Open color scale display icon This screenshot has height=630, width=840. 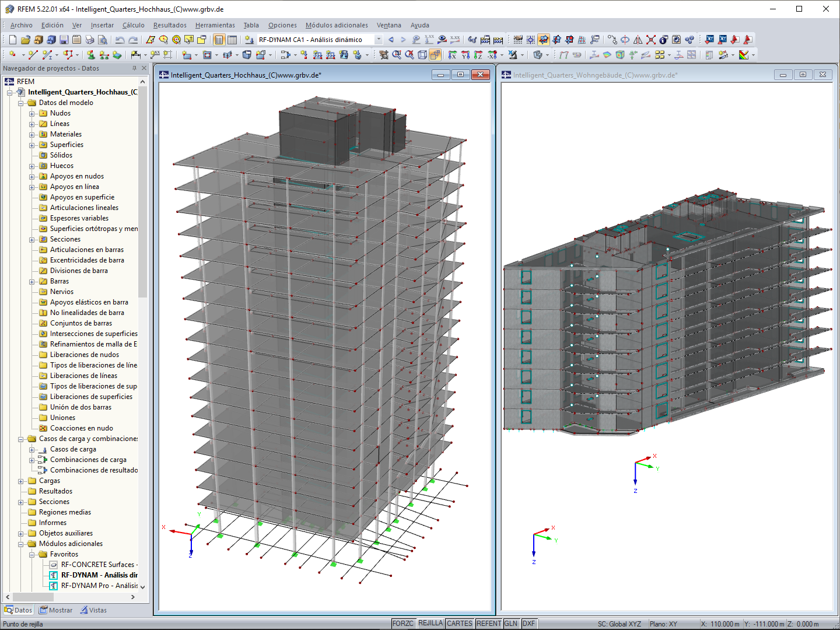point(744,55)
